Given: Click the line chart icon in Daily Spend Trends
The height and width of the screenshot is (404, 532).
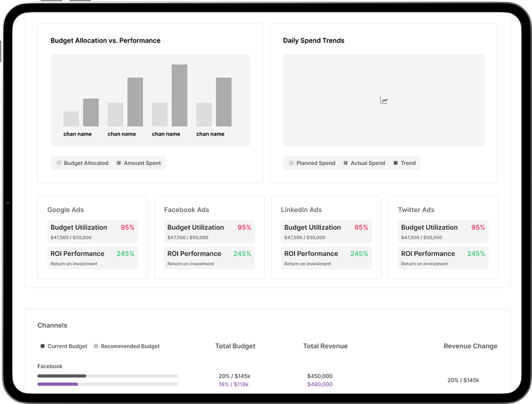Looking at the screenshot, I should click(x=384, y=100).
